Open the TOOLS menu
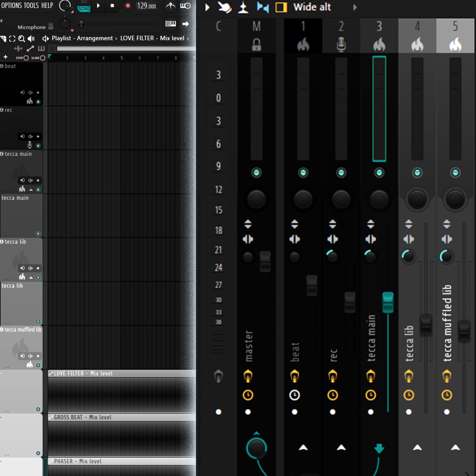 pos(31,5)
